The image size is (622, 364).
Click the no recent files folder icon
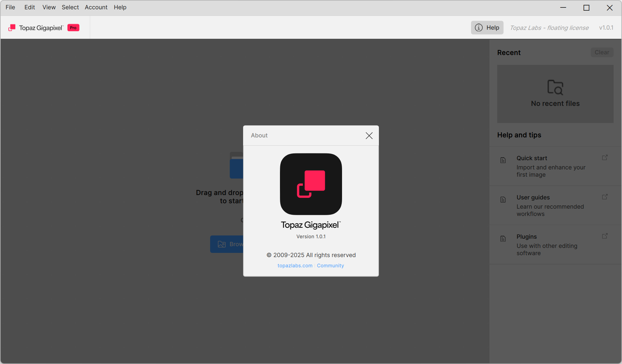555,87
